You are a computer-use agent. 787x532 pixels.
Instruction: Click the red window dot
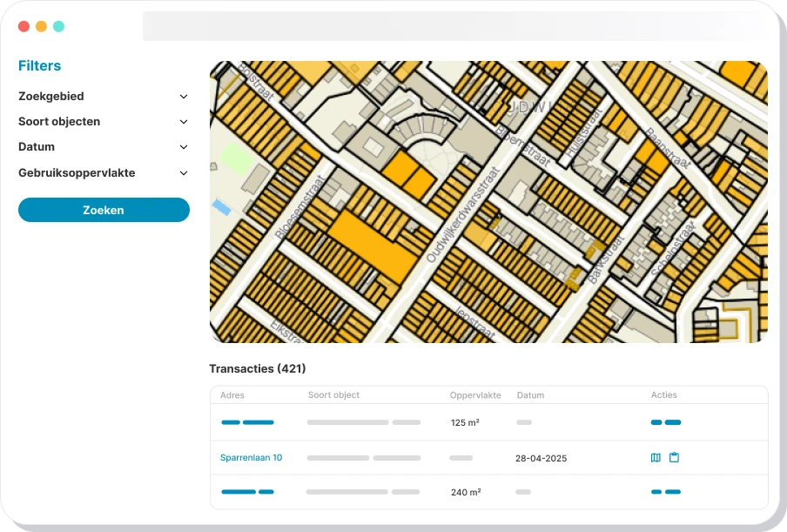[x=24, y=27]
